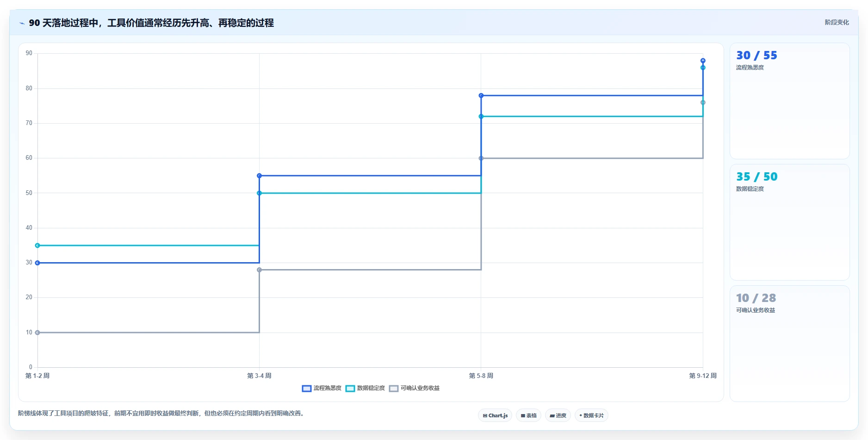Click the 可确认业务收益 label in the right card
The image size is (868, 440).
coord(756,310)
